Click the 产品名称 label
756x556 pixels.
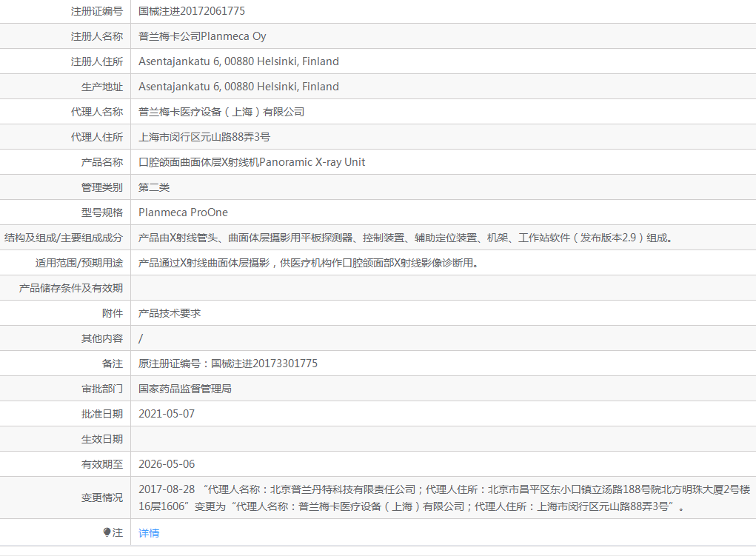pyautogui.click(x=102, y=162)
